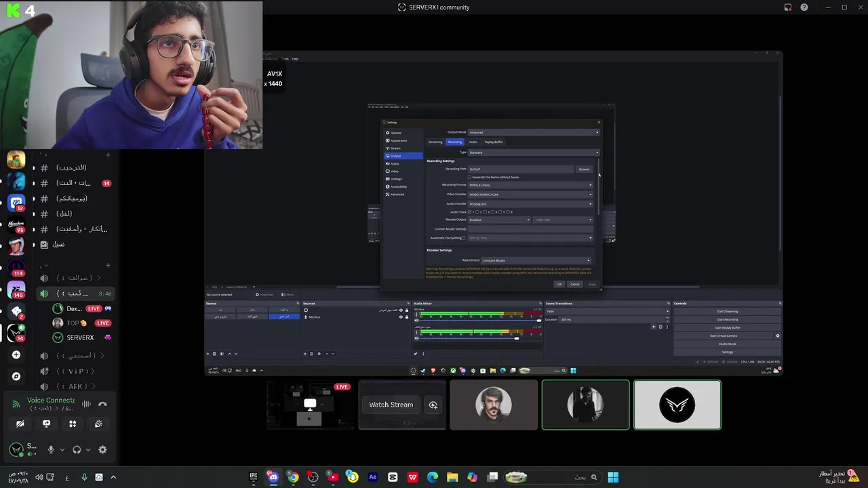Image resolution: width=868 pixels, height=488 pixels.
Task: Open noise suppression options in voice panel
Action: click(x=86, y=404)
